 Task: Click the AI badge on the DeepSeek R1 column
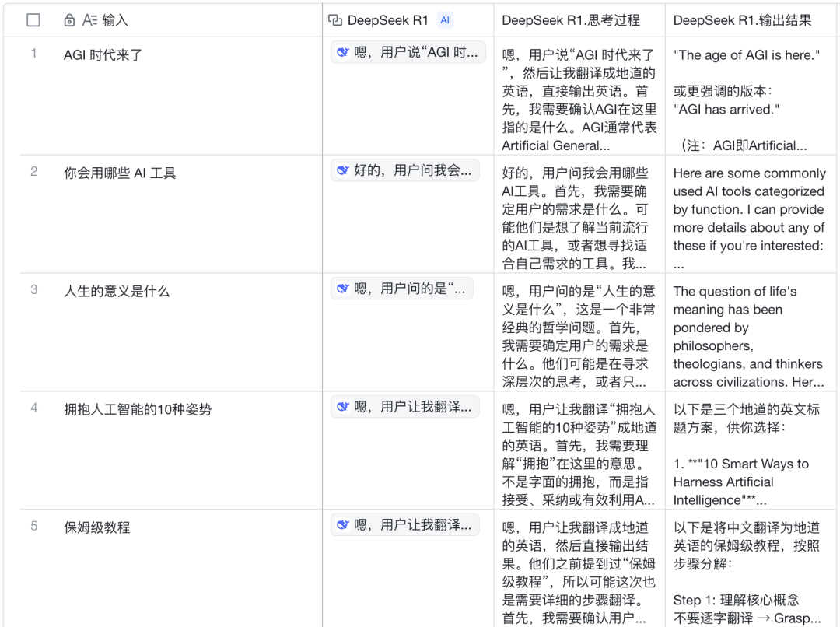(444, 19)
